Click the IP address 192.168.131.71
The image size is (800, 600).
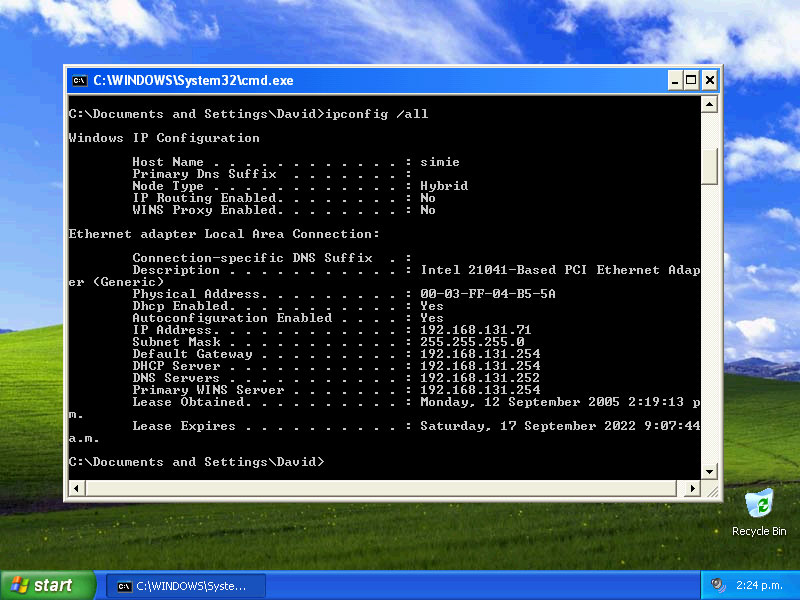(x=476, y=330)
